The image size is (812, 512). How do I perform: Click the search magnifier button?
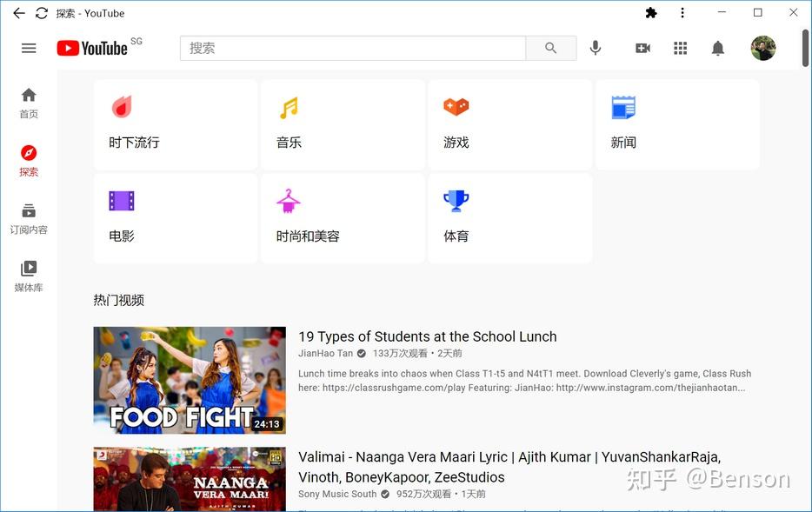click(x=550, y=48)
